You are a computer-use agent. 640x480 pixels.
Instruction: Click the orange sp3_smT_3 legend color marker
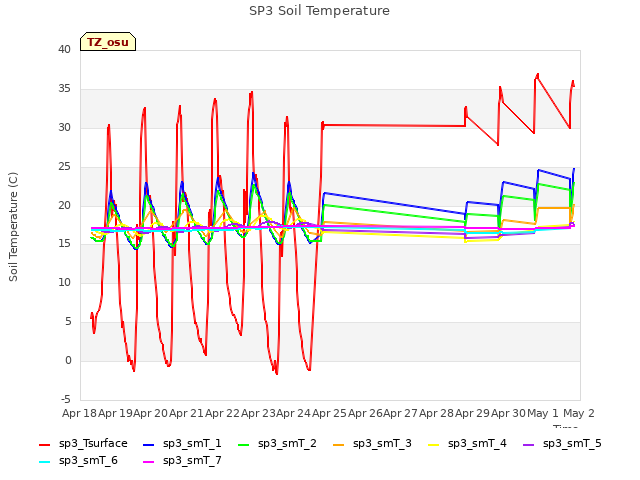[339, 444]
